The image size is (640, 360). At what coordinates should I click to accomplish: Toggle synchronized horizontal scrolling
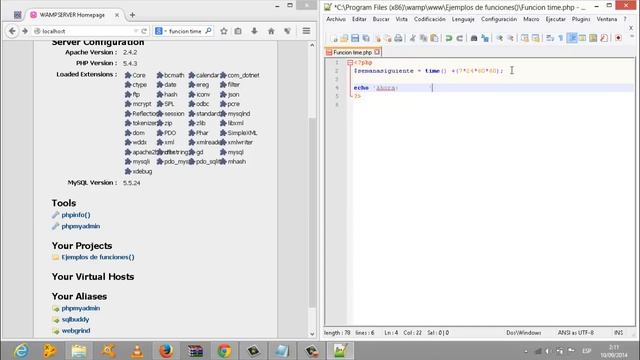pyautogui.click(x=536, y=38)
